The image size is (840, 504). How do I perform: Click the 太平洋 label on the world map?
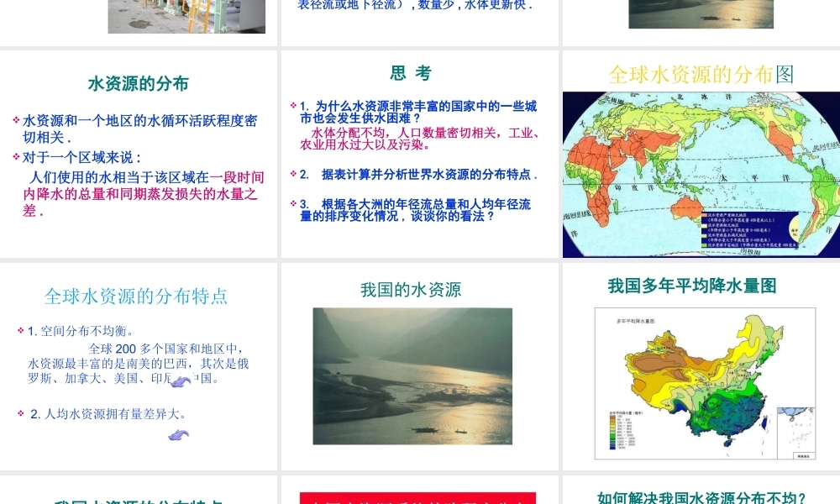(754, 178)
